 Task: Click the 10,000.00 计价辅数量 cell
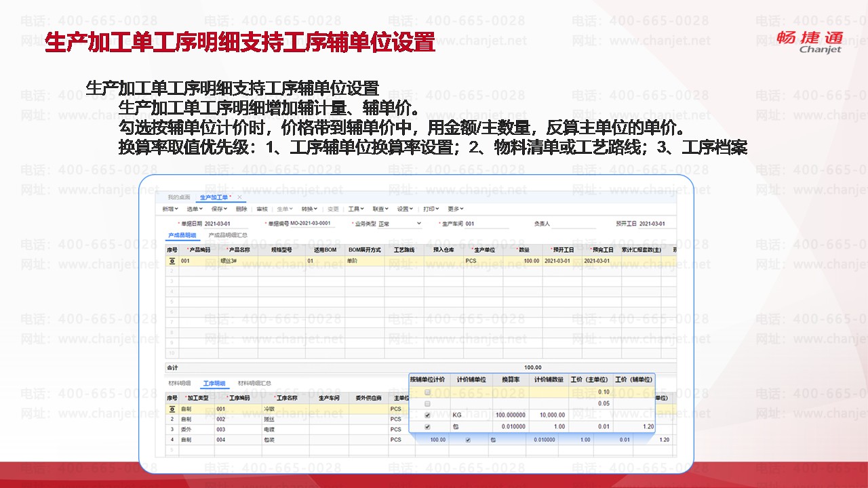click(549, 415)
